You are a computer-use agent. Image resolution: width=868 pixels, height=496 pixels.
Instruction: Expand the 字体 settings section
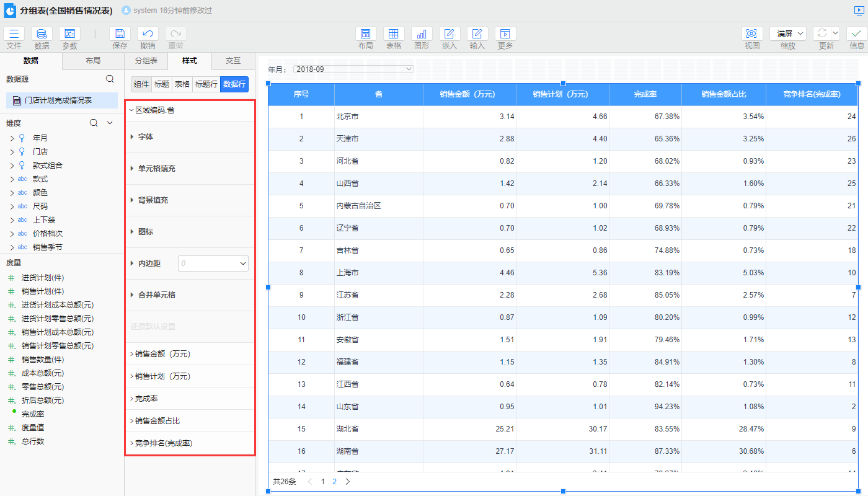146,136
